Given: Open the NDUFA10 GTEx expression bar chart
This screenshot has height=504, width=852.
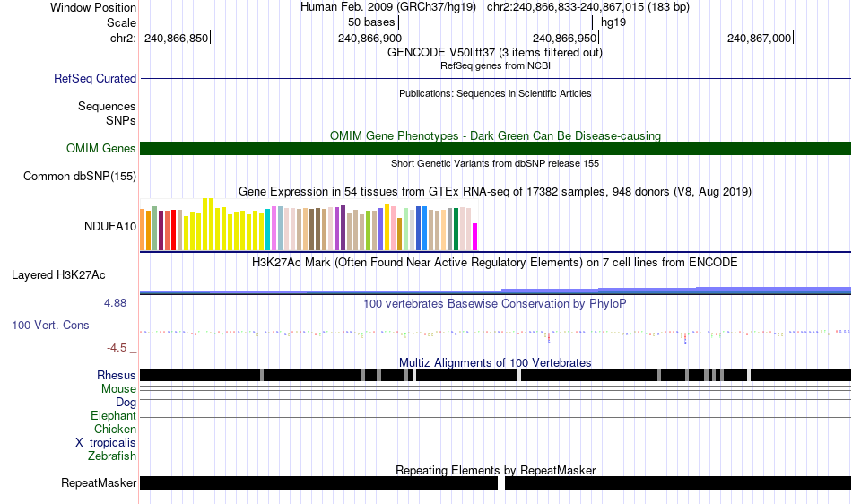Looking at the screenshot, I should (x=309, y=225).
